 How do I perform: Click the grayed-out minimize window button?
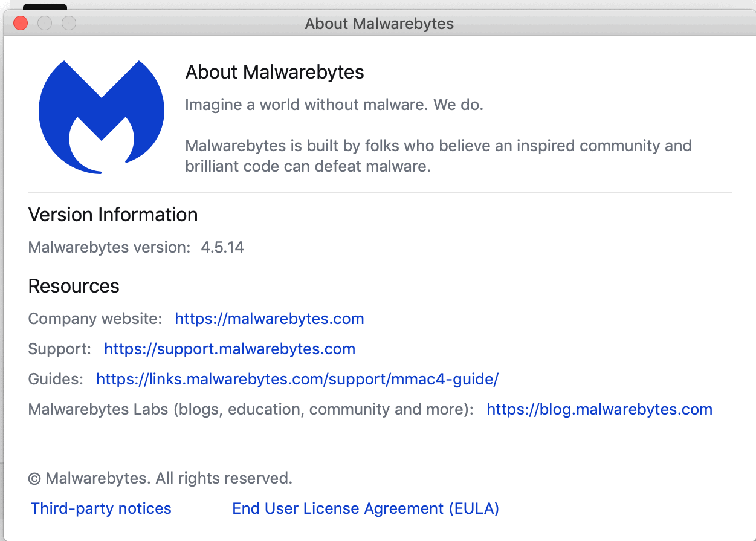tap(45, 24)
